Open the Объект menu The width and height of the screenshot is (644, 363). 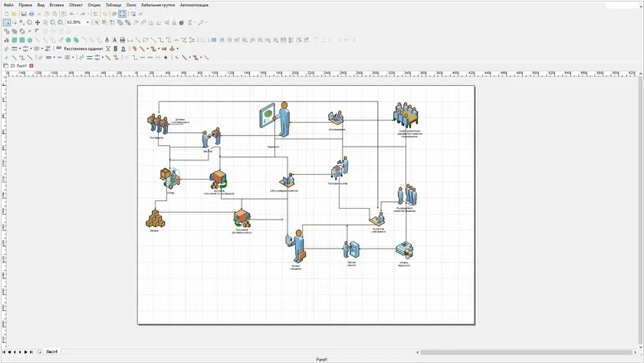(76, 5)
